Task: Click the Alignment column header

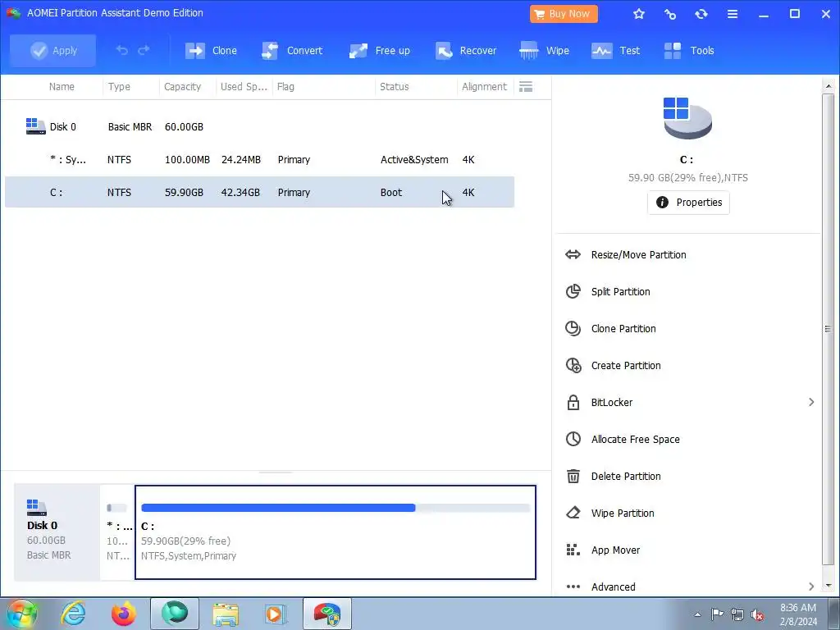Action: pyautogui.click(x=484, y=87)
